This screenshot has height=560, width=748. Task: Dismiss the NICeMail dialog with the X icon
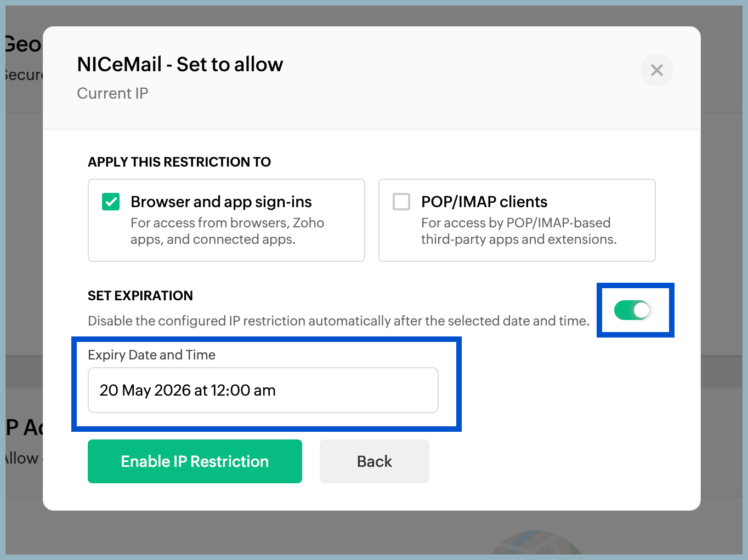point(656,70)
